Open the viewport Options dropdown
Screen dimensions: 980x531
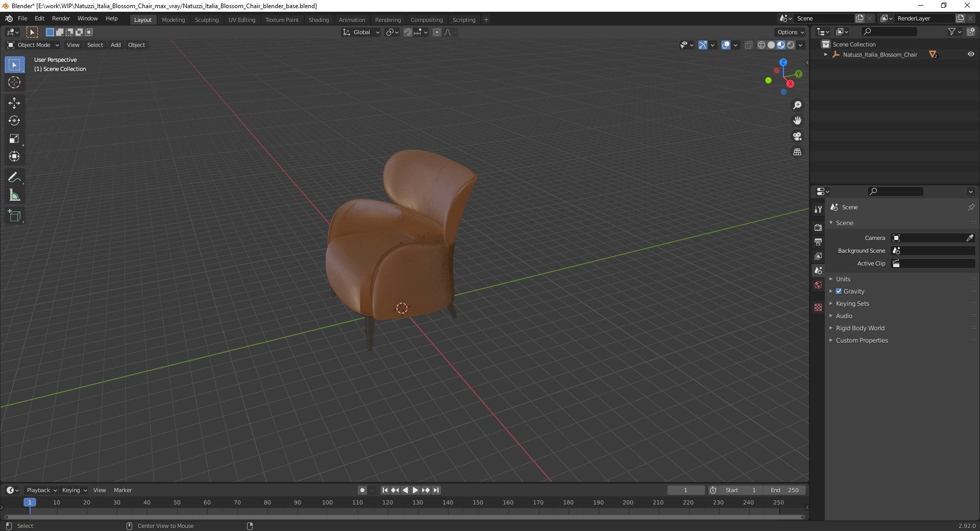point(790,32)
